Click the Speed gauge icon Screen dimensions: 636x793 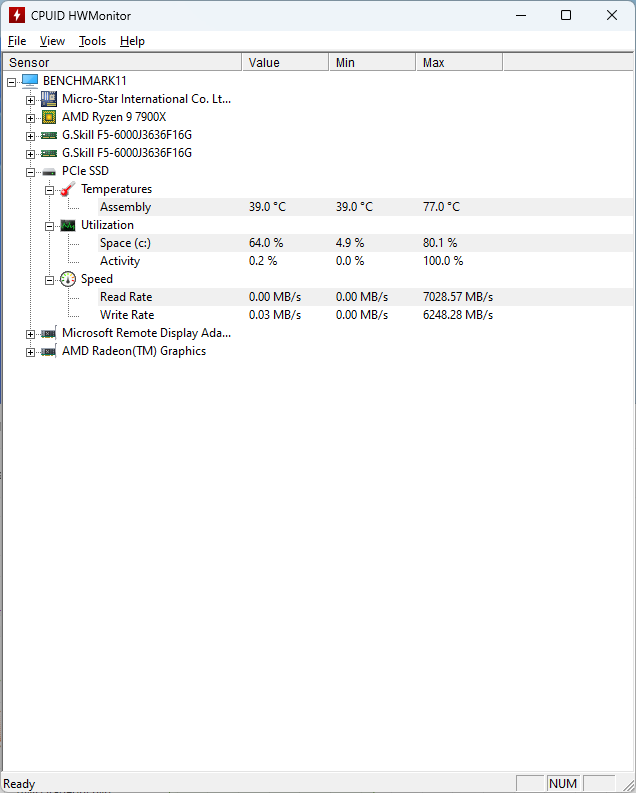click(x=68, y=279)
